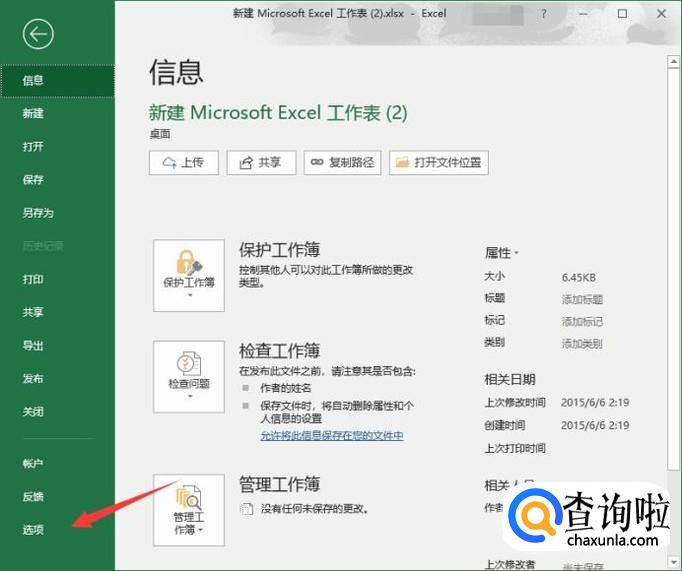
Task: Click the 添加标题 field
Action: pyautogui.click(x=582, y=299)
